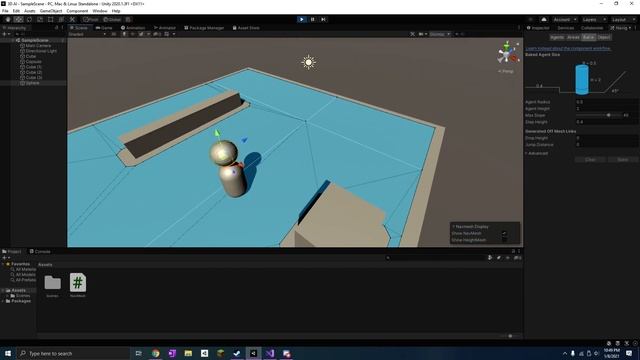Toggle Show NavMesh checkbox
Screen dimensions: 640x360
coord(504,233)
